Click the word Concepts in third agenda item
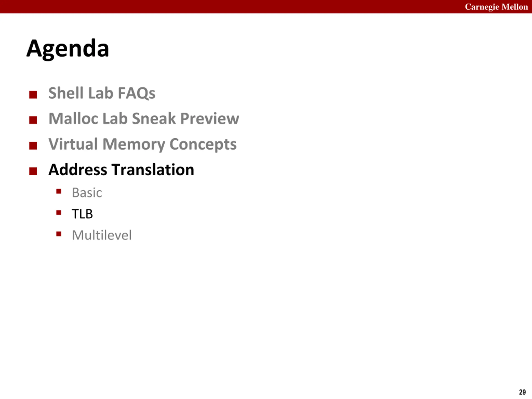Image resolution: width=532 pixels, height=399 pixels. click(203, 145)
